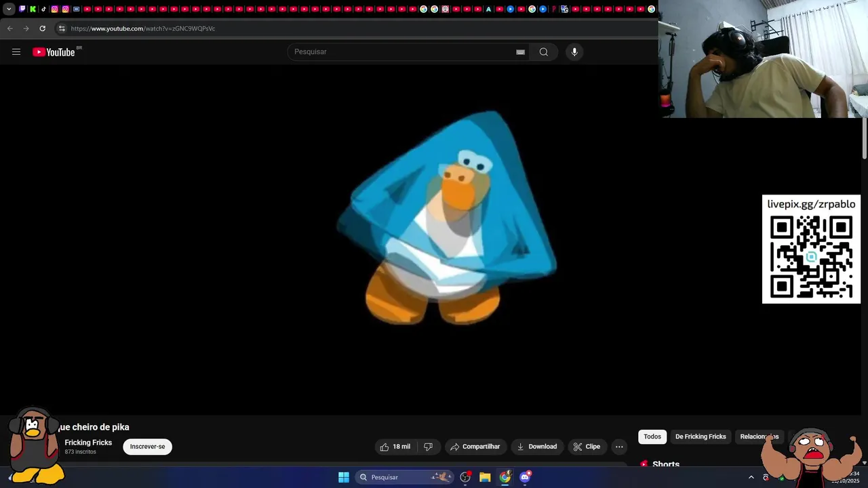Image resolution: width=868 pixels, height=488 pixels.
Task: Select the De Fricking Fricks chip
Action: tap(701, 436)
